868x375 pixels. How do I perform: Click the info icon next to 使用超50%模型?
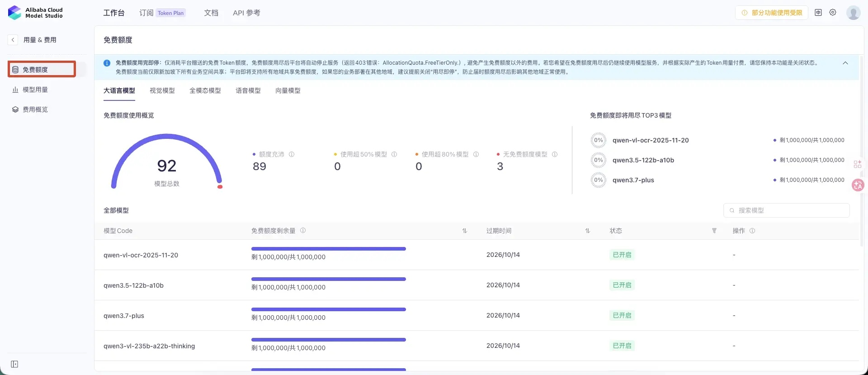click(x=394, y=154)
